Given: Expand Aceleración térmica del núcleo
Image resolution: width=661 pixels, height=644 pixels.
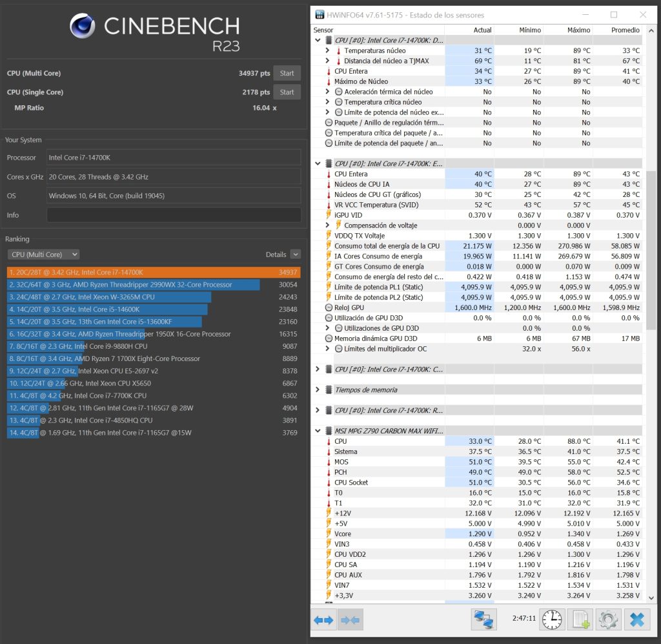Looking at the screenshot, I should click(327, 91).
